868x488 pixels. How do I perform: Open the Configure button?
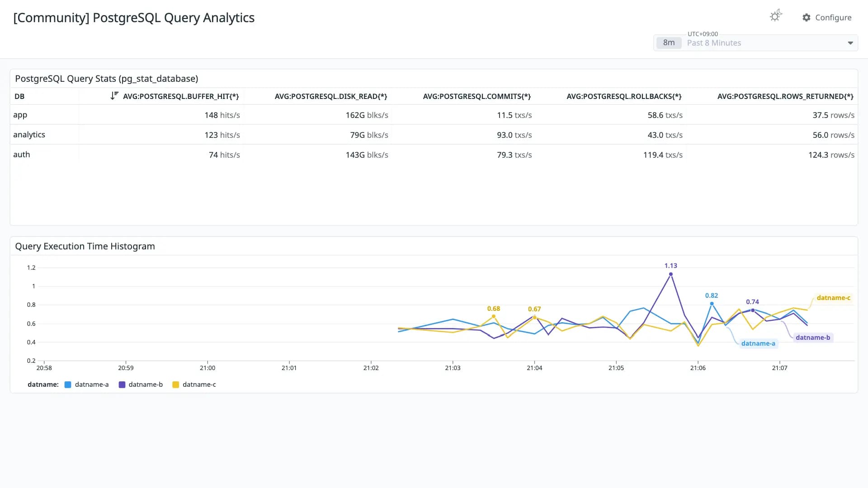pyautogui.click(x=827, y=18)
